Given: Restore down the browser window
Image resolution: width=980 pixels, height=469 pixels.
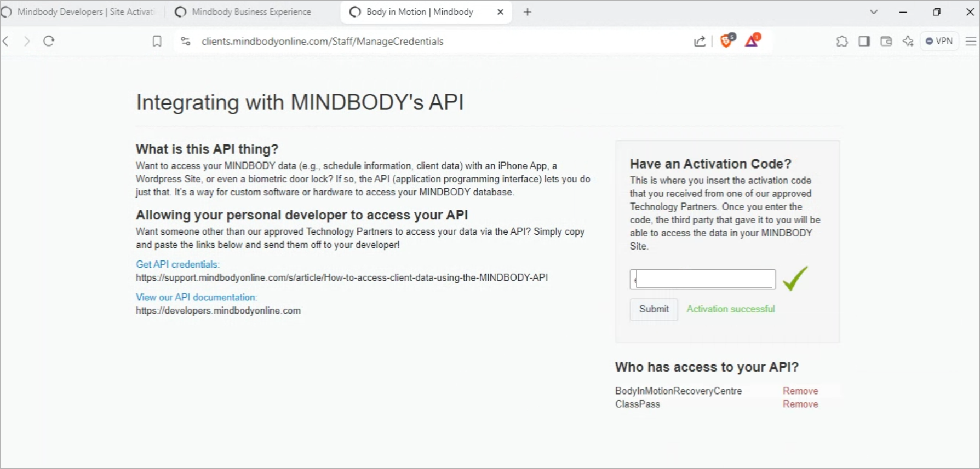Looking at the screenshot, I should tap(937, 12).
